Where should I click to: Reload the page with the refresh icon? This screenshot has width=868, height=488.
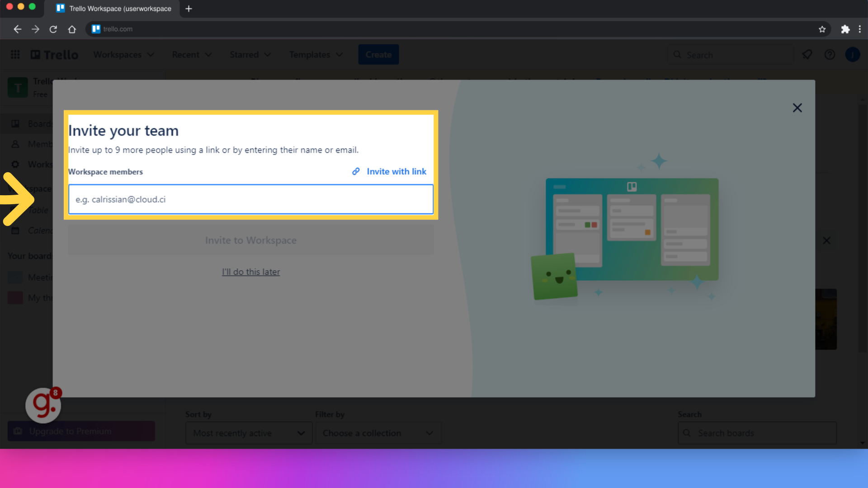(x=53, y=29)
